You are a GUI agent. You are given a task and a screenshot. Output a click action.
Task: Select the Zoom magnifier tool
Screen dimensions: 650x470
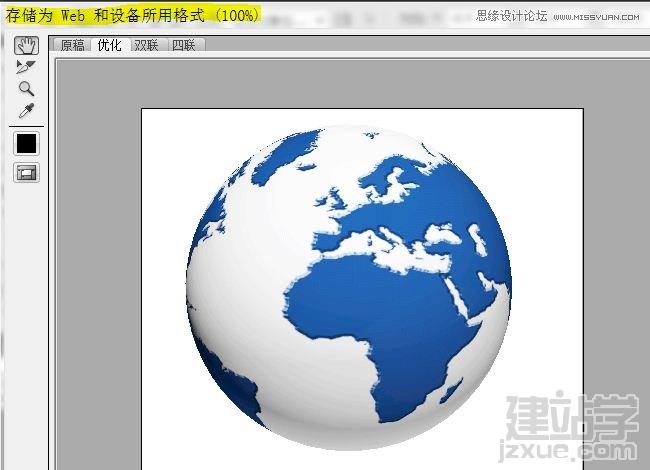tap(26, 89)
